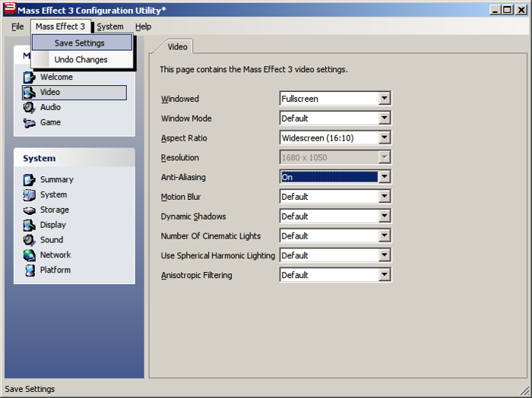The height and width of the screenshot is (398, 532).
Task: Click the Number Of Cinematic Lights label
Action: pyautogui.click(x=211, y=236)
